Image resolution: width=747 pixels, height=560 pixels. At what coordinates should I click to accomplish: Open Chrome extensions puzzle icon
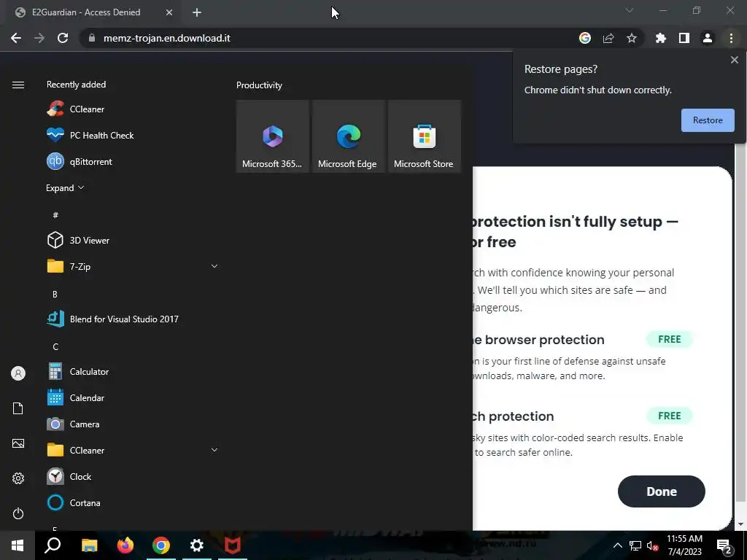coord(661,38)
